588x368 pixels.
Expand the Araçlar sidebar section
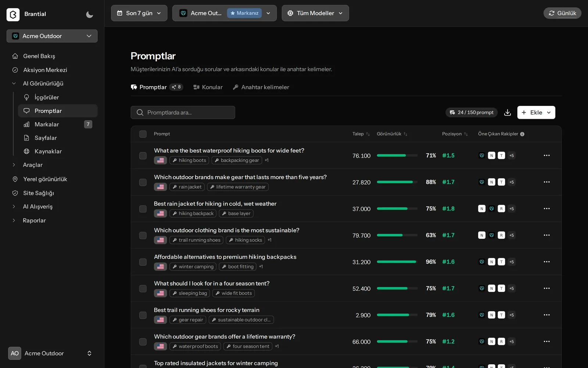32,165
